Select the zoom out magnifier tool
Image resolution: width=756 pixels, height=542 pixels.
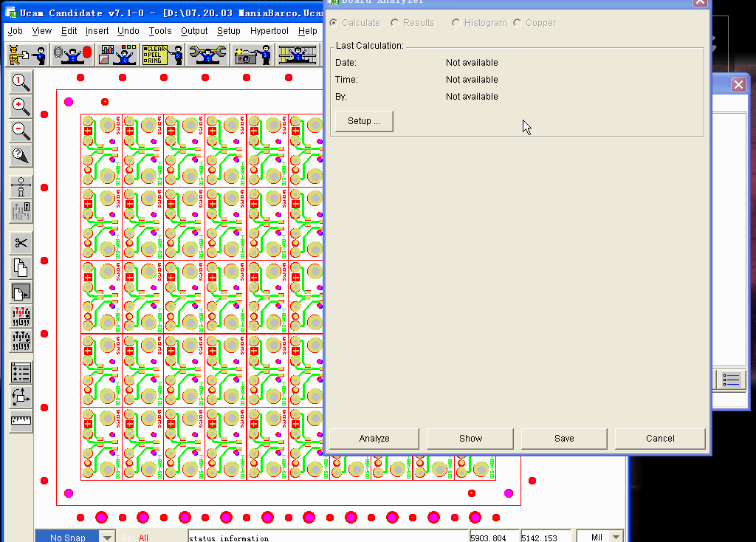click(x=21, y=131)
